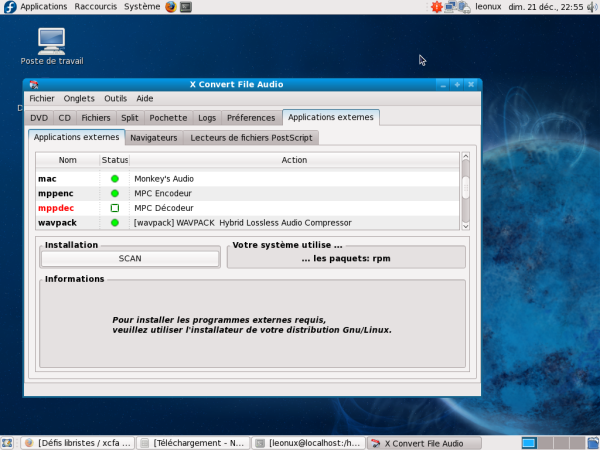Open the volume speaker icon

[x=593, y=7]
